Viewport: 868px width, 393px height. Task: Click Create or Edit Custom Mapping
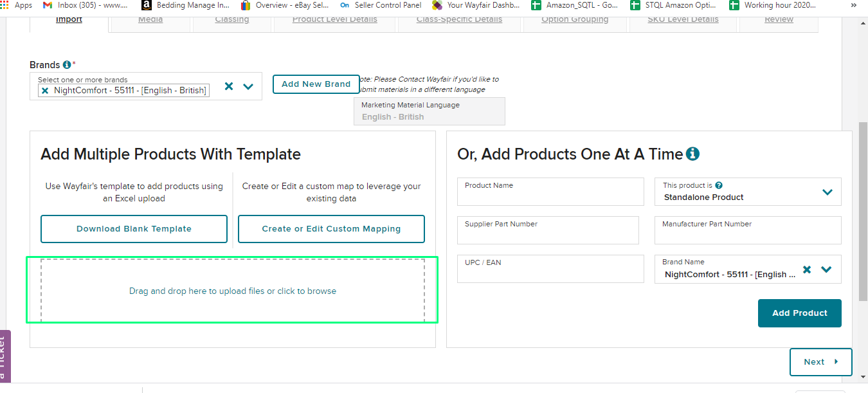[331, 229]
